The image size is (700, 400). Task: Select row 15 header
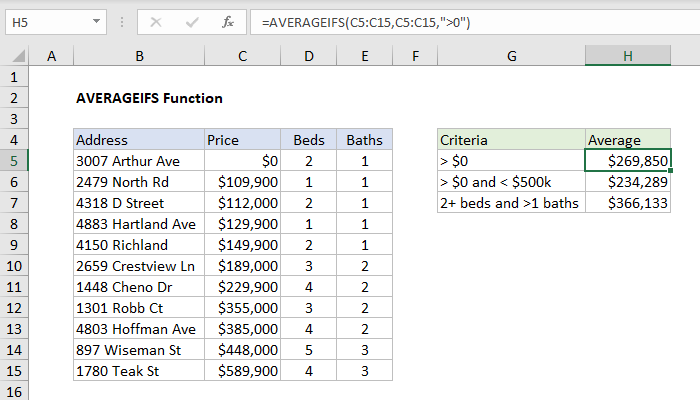click(x=14, y=371)
